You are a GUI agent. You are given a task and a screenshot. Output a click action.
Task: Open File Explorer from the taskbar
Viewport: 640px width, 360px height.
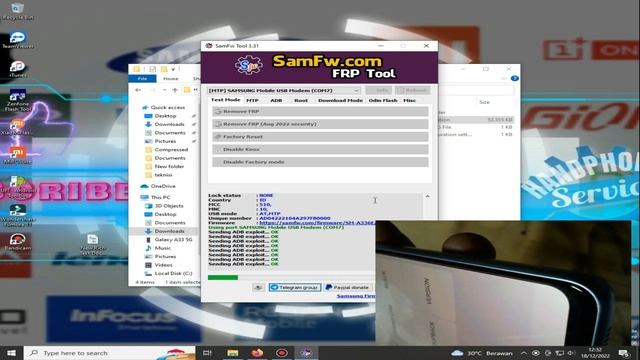click(x=233, y=353)
